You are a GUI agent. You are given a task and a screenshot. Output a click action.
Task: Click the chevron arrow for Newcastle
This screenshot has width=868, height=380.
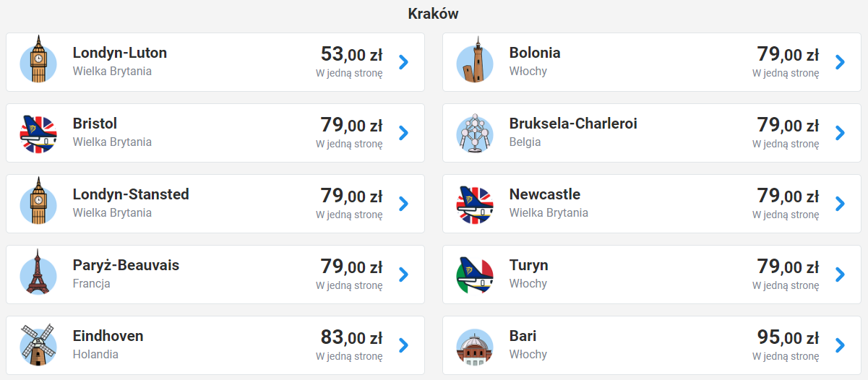pyautogui.click(x=840, y=204)
